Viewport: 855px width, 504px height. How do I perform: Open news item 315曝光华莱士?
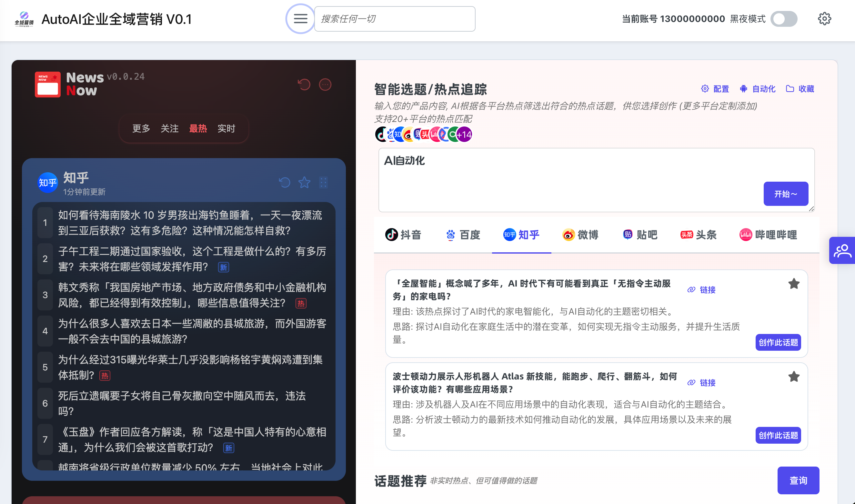pyautogui.click(x=184, y=367)
